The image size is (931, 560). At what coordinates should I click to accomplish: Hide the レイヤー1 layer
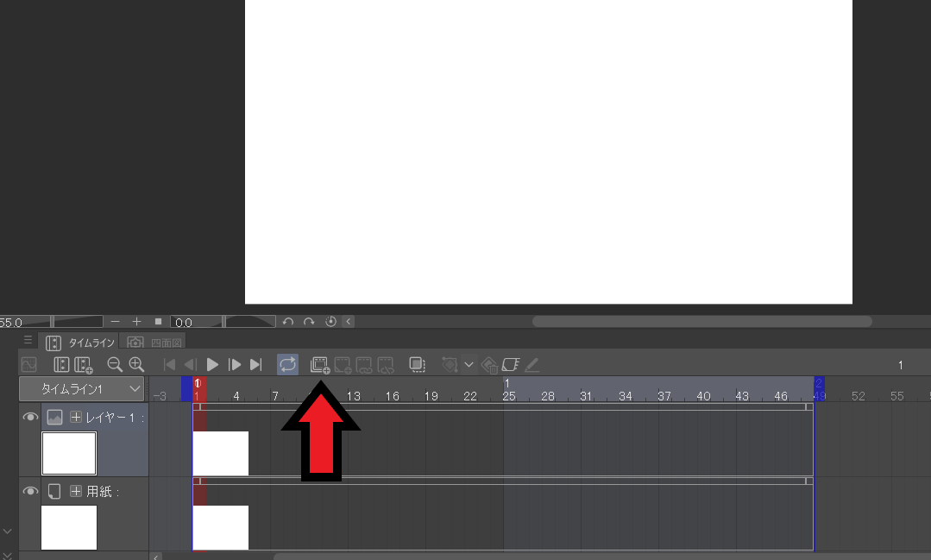30,417
